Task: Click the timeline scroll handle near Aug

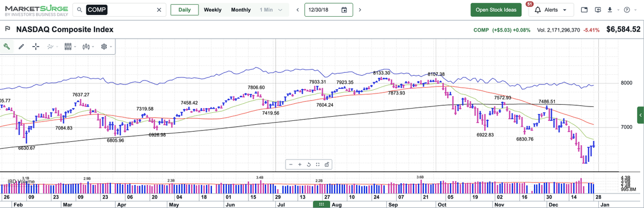Action: point(321,204)
